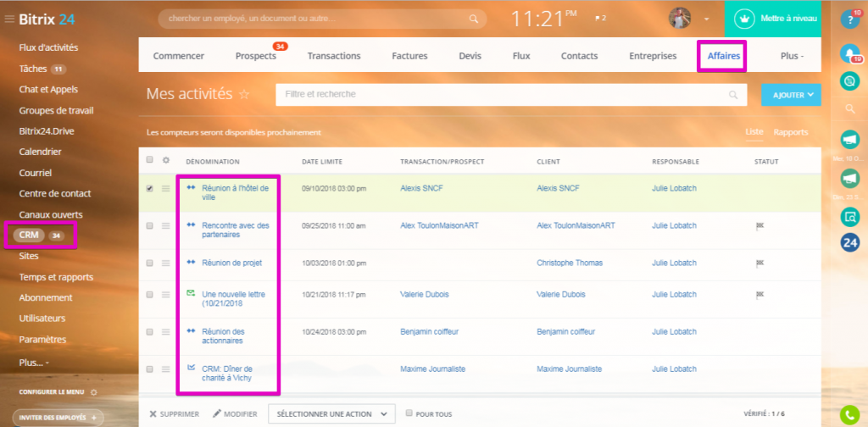Screen dimensions: 868x427
Task: Click status flag of Réunion de projet row
Action: (x=759, y=263)
